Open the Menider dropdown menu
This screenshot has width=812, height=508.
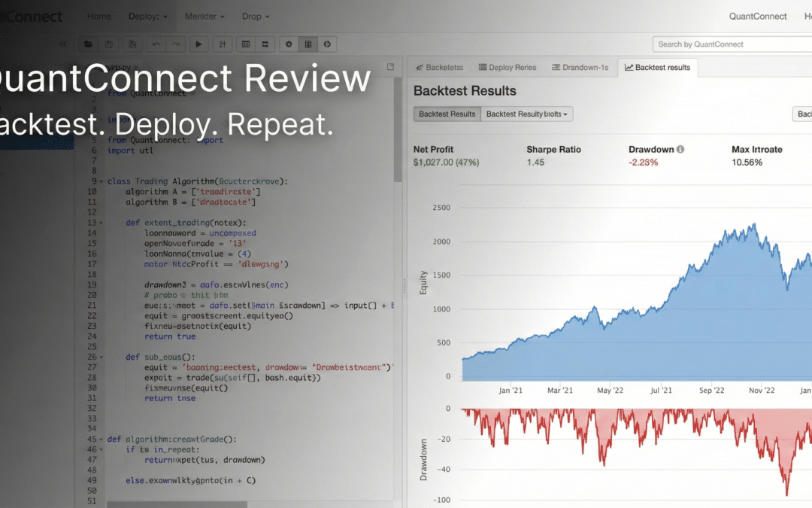(x=205, y=17)
